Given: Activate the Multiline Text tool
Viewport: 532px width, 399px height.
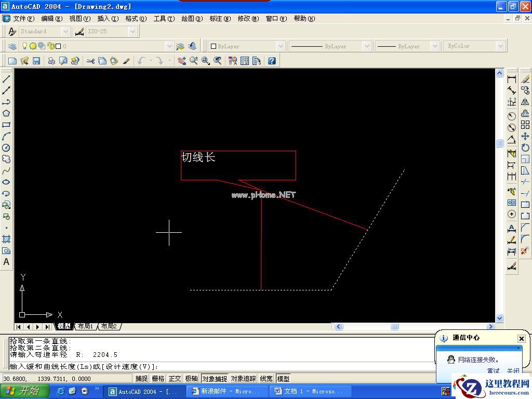Looking at the screenshot, I should tap(6, 262).
